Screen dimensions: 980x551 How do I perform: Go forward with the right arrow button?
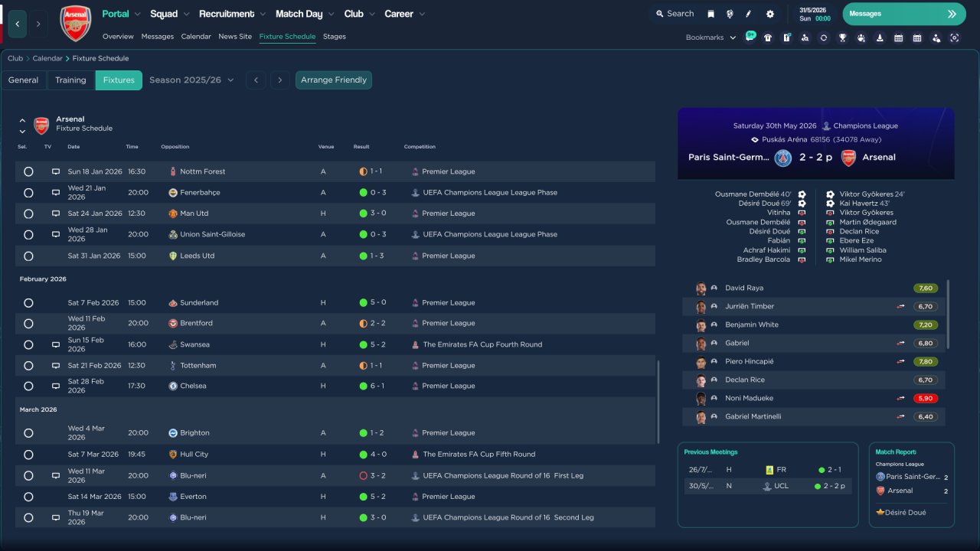click(x=38, y=24)
